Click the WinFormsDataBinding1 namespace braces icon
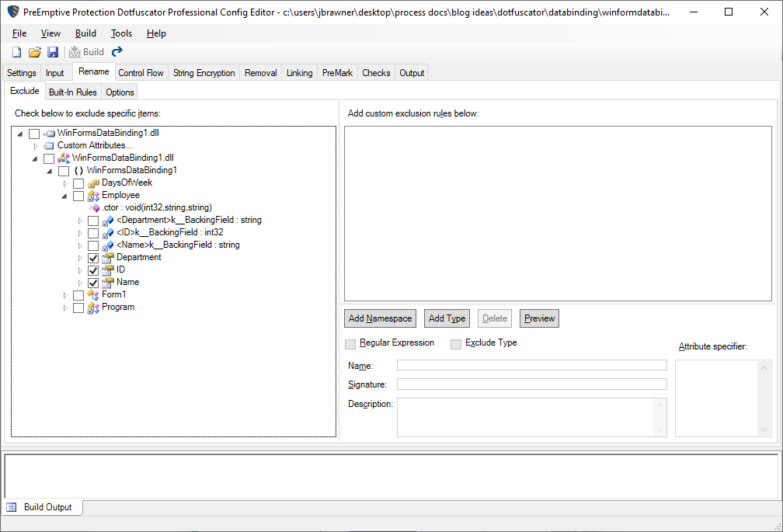783x532 pixels. (78, 171)
